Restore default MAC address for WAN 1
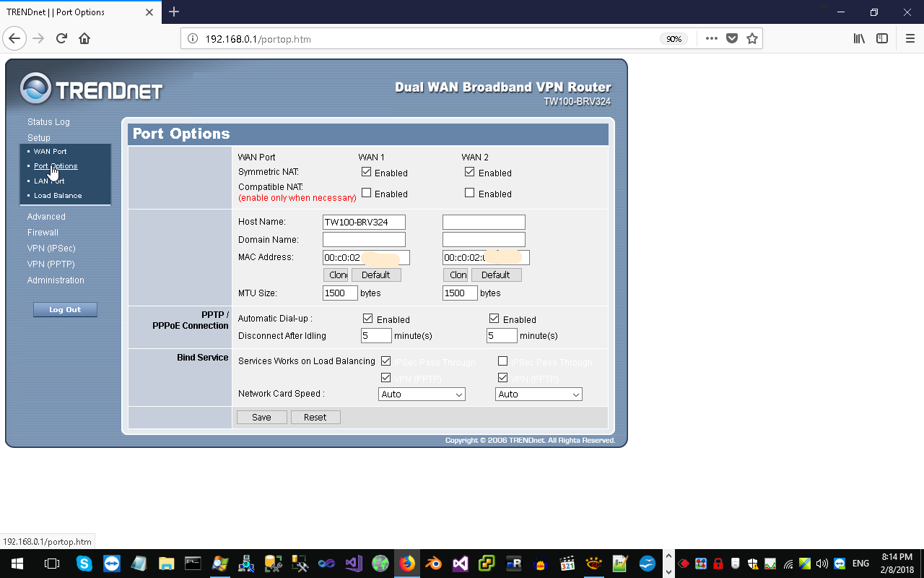 coord(376,275)
